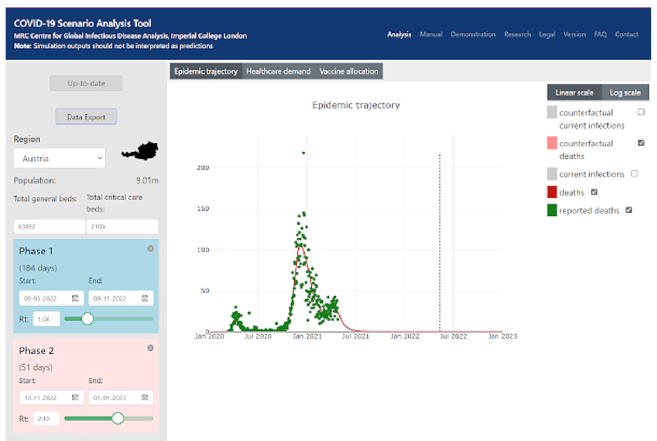
Task: Expand the Region dropdown showing Austria
Action: point(60,158)
